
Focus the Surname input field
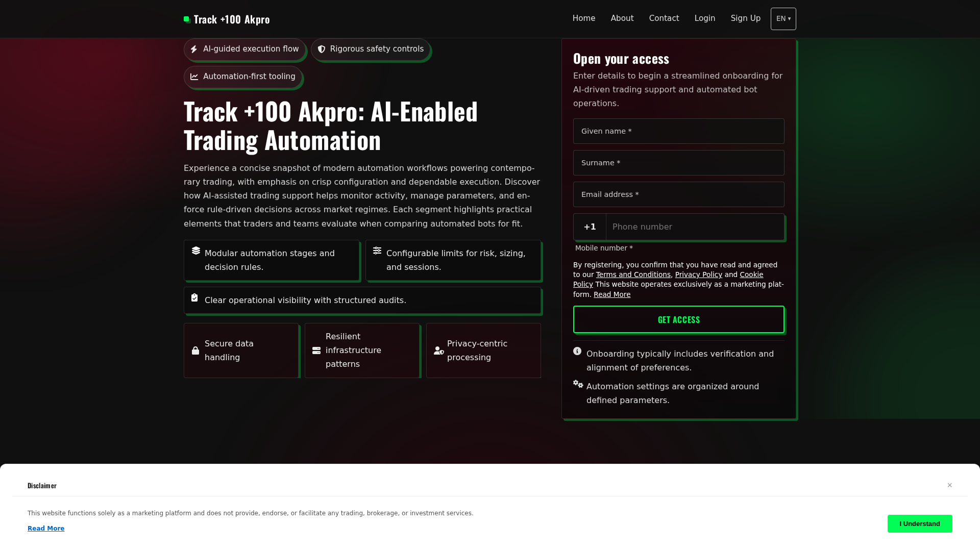[679, 163]
